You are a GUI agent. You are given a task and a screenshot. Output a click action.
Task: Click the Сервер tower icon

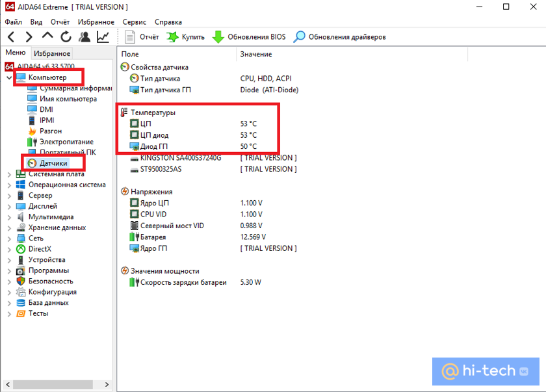[21, 195]
